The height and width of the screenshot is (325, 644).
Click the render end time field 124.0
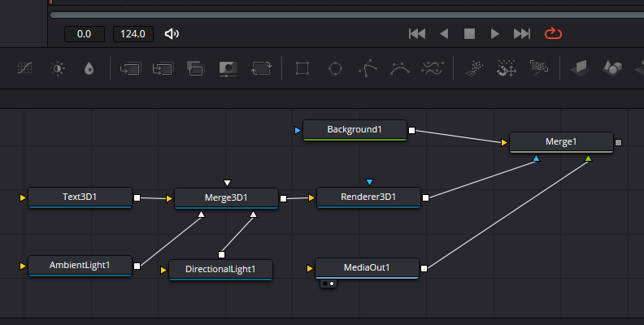tap(133, 34)
